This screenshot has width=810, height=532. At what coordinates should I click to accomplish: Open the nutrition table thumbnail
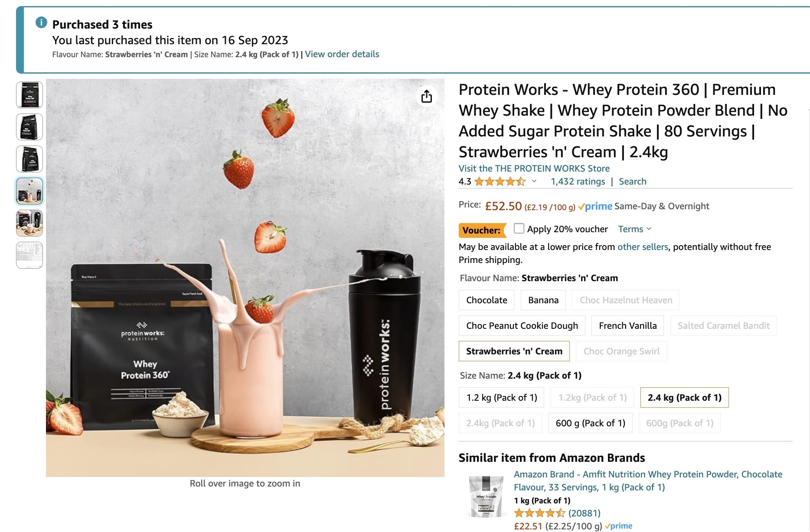pyautogui.click(x=29, y=255)
